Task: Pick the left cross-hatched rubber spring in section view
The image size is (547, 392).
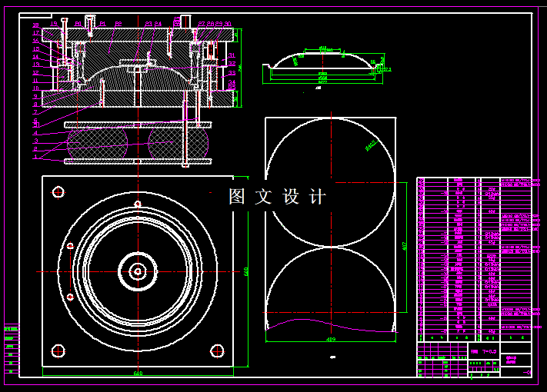Action: click(97, 143)
